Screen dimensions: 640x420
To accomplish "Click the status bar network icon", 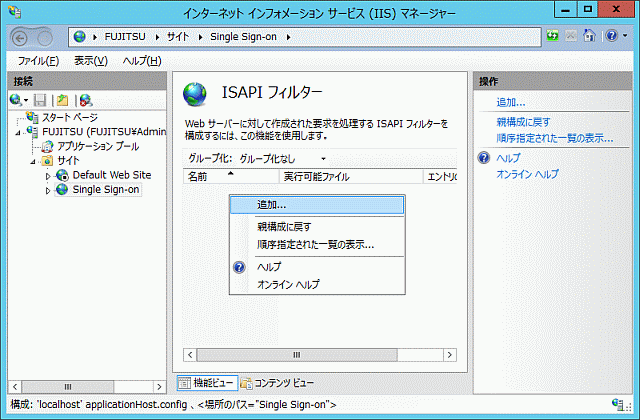I will click(x=618, y=404).
